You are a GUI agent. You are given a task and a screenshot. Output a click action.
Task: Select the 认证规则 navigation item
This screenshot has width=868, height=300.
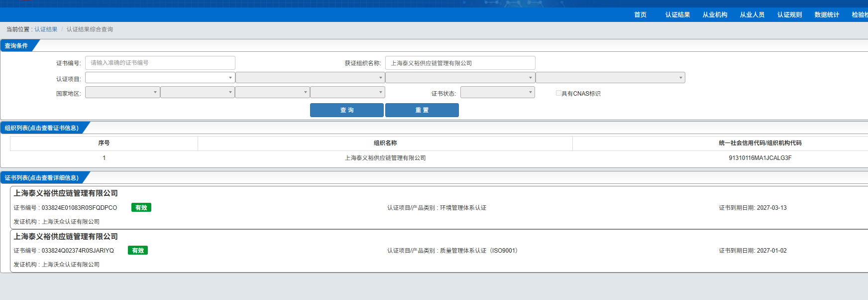pos(789,15)
